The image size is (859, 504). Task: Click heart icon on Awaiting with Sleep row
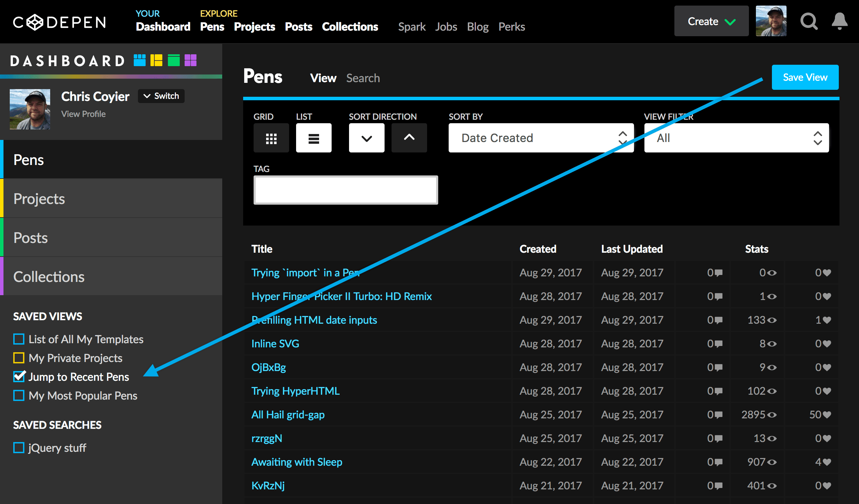pyautogui.click(x=827, y=462)
